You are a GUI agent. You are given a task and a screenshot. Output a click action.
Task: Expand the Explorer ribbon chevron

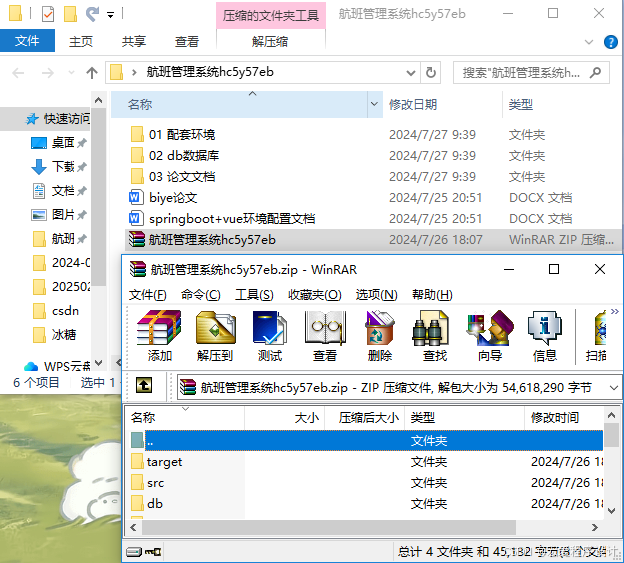point(589,42)
